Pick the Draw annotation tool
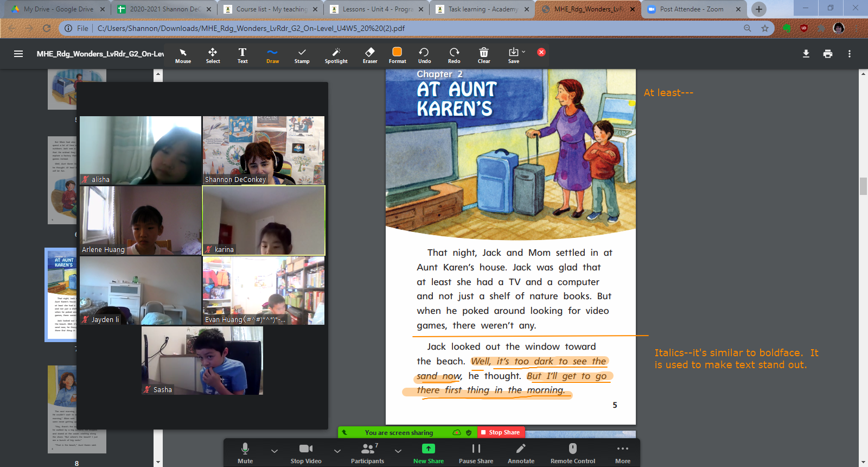868x467 pixels. tap(272, 55)
